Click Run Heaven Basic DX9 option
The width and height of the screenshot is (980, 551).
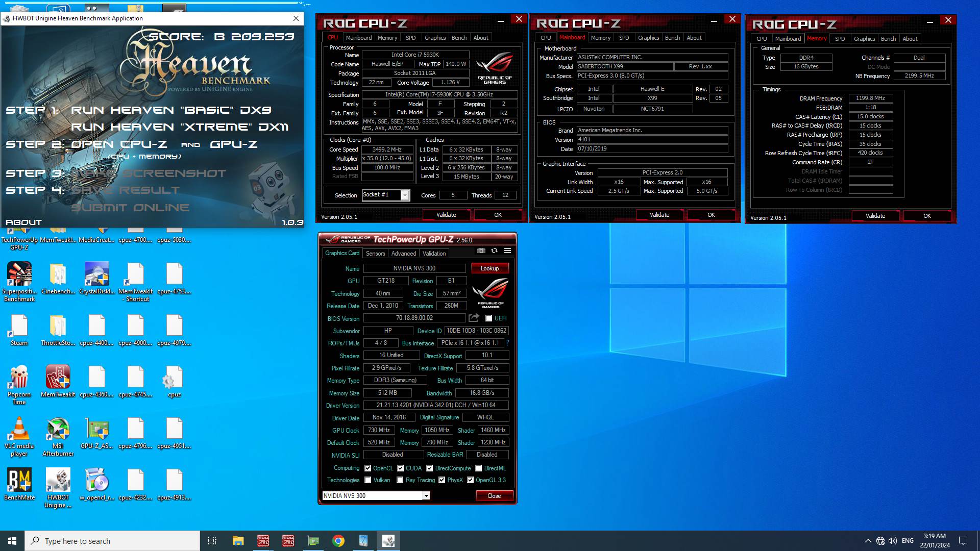pos(171,110)
